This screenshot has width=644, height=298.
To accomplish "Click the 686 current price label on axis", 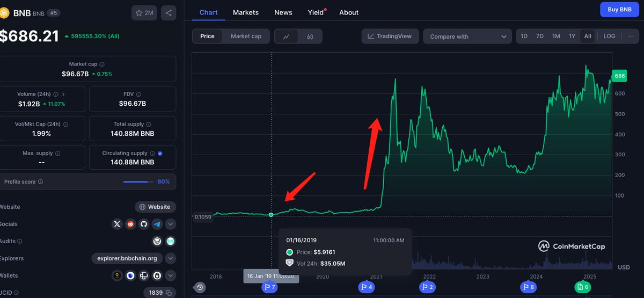I will (619, 76).
